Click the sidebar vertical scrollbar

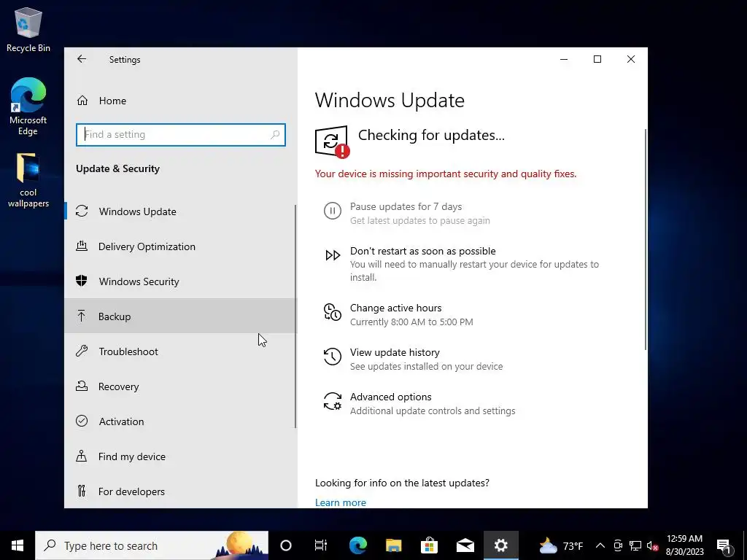pyautogui.click(x=295, y=316)
